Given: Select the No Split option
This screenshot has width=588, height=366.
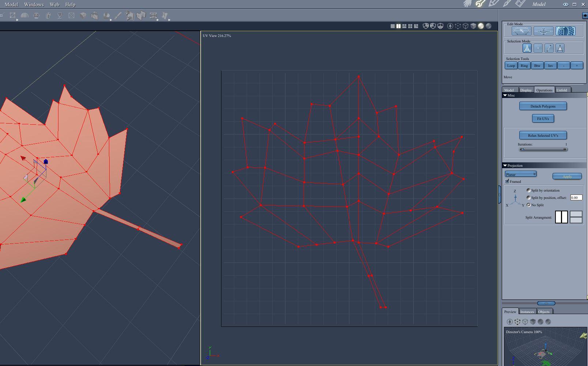Looking at the screenshot, I should tap(528, 205).
